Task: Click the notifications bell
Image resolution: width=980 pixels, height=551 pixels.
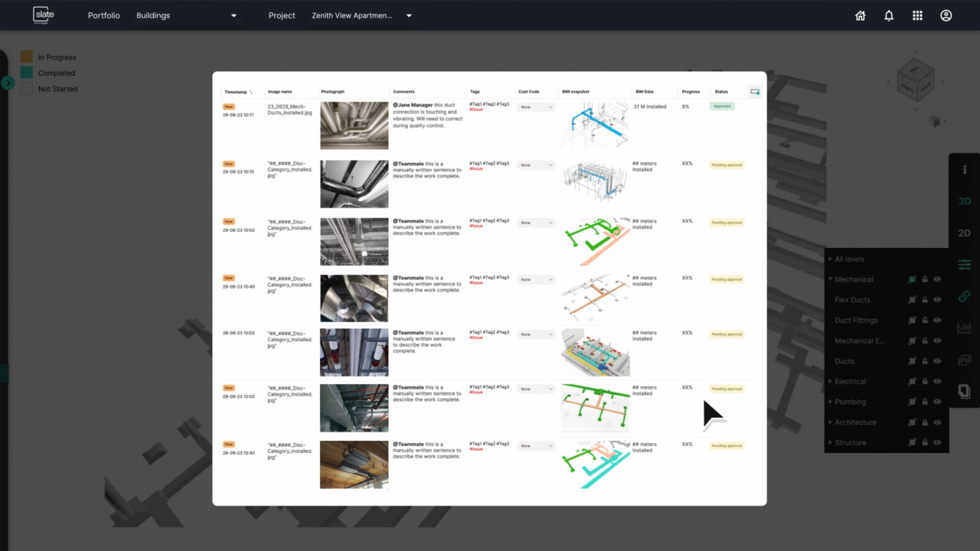Action: (889, 15)
